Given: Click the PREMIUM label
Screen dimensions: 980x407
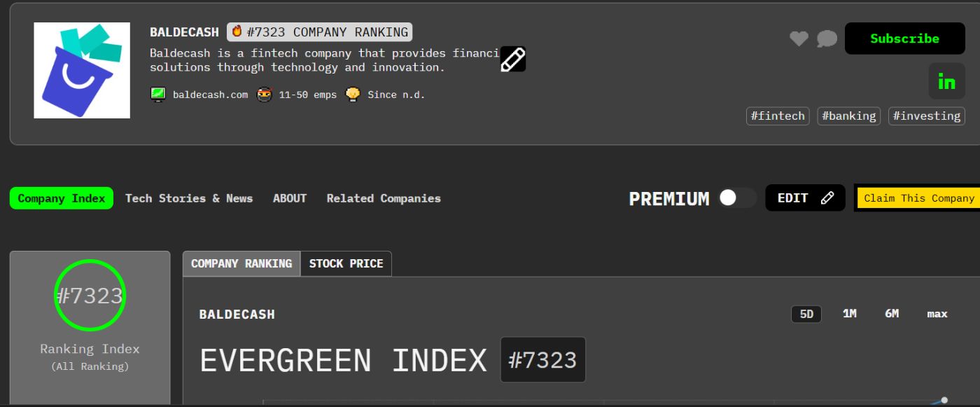Looking at the screenshot, I should coord(669,199).
